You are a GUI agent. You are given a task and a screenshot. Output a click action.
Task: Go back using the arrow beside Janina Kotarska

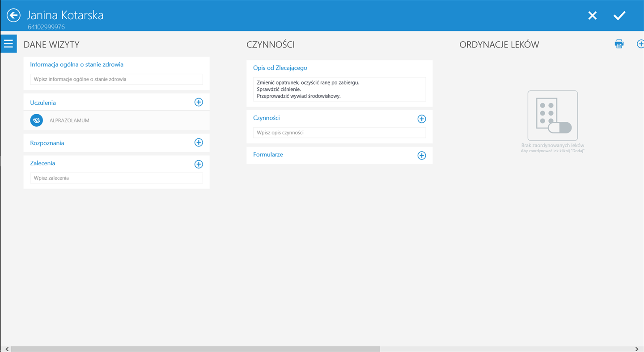(13, 15)
